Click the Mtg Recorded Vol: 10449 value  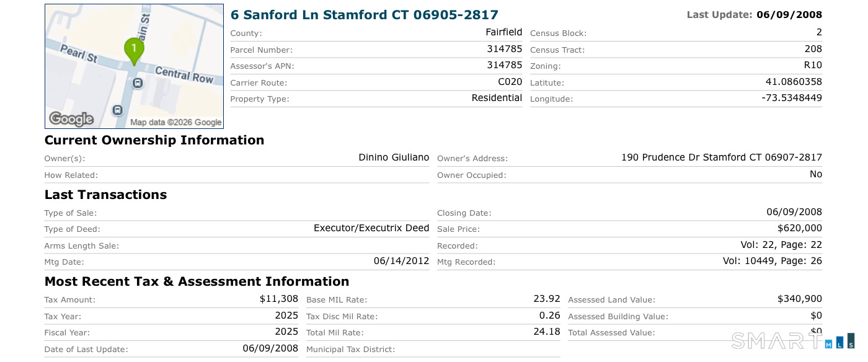773,261
